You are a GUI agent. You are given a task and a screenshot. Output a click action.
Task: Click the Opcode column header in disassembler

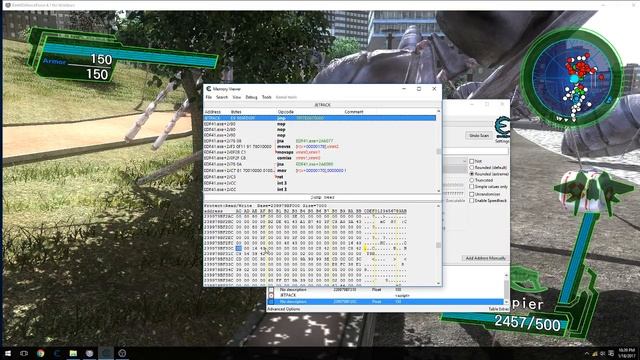[x=285, y=111]
